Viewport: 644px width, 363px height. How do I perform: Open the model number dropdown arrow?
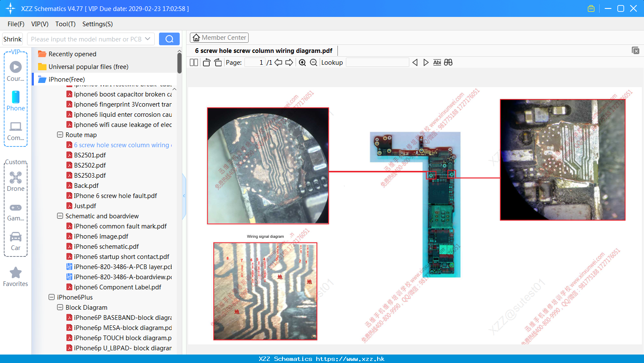tap(148, 39)
